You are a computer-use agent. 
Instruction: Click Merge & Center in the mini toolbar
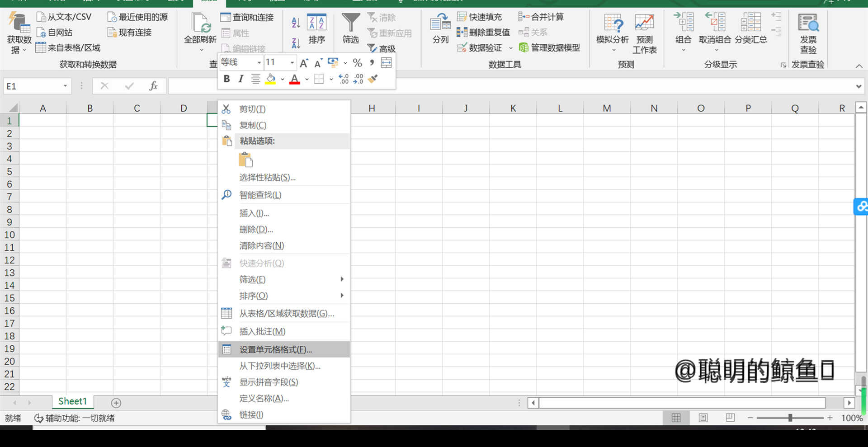pyautogui.click(x=387, y=63)
